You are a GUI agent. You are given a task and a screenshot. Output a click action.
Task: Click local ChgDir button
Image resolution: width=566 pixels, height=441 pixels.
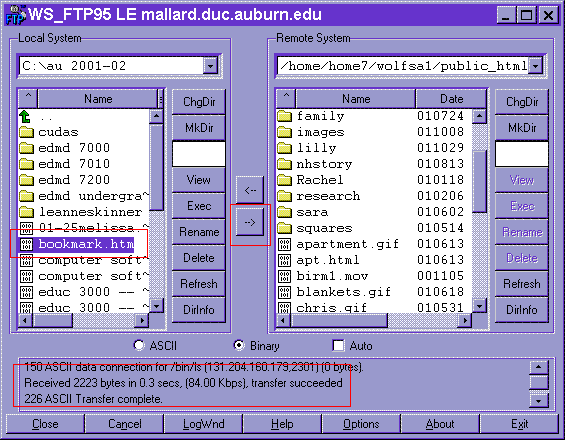pos(199,102)
